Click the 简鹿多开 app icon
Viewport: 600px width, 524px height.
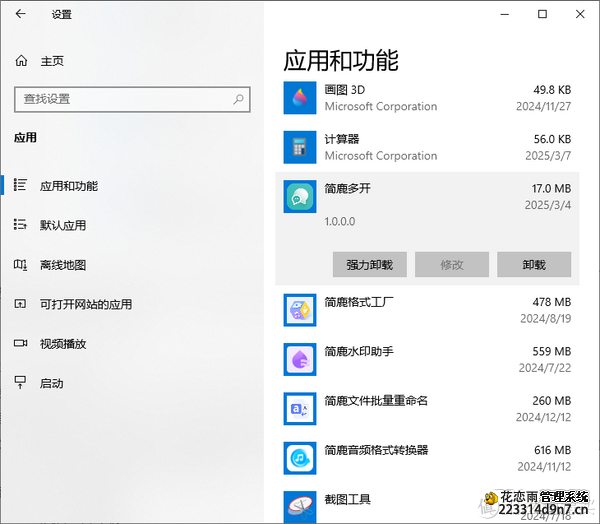coord(300,196)
